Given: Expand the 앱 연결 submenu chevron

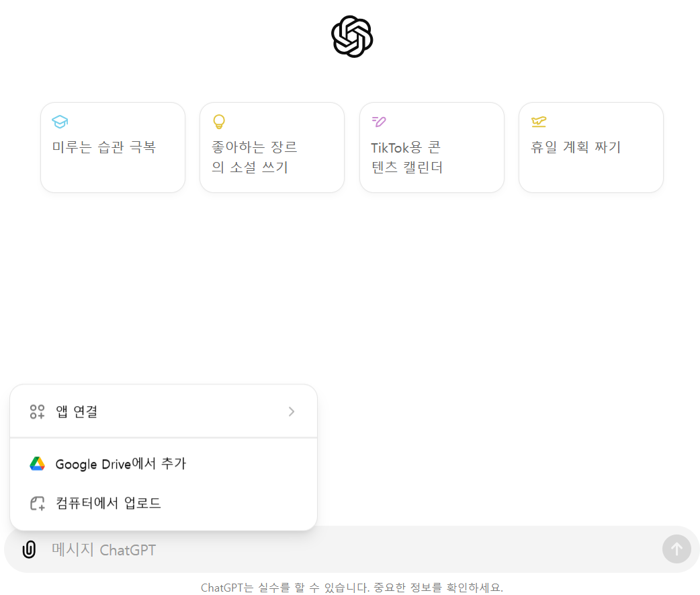Looking at the screenshot, I should point(292,411).
